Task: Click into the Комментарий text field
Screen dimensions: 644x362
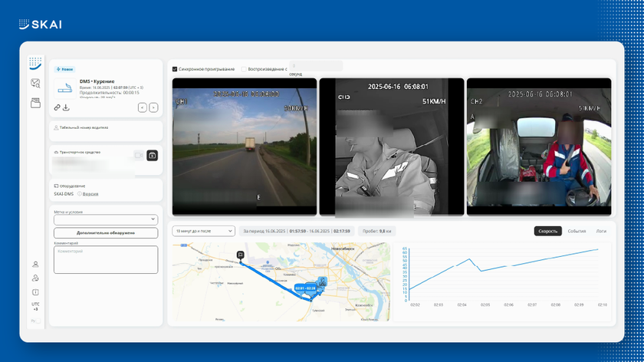Action: click(106, 259)
